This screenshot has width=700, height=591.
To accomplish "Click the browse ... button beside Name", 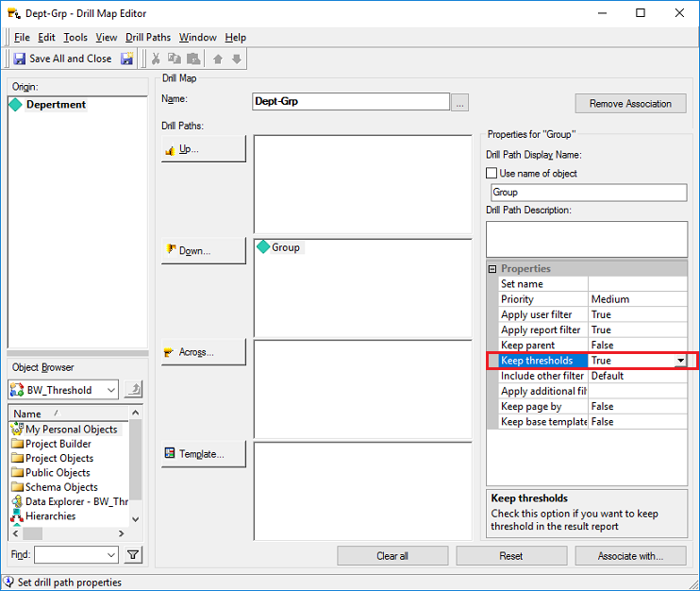I will click(459, 102).
